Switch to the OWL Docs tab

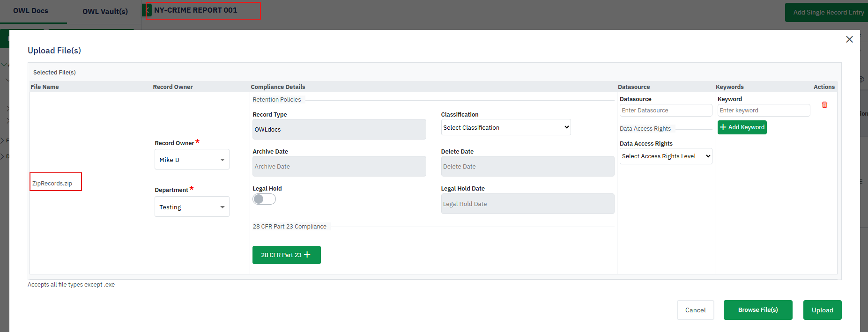[31, 11]
